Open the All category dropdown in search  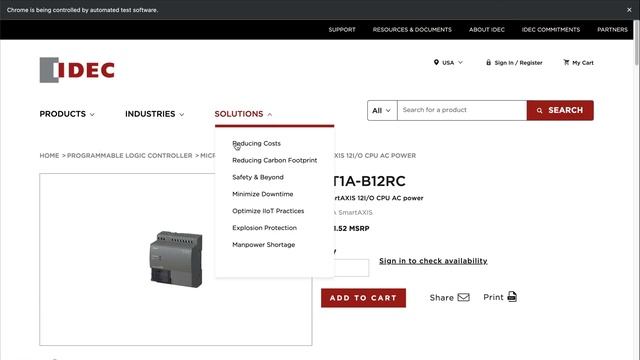(x=382, y=110)
